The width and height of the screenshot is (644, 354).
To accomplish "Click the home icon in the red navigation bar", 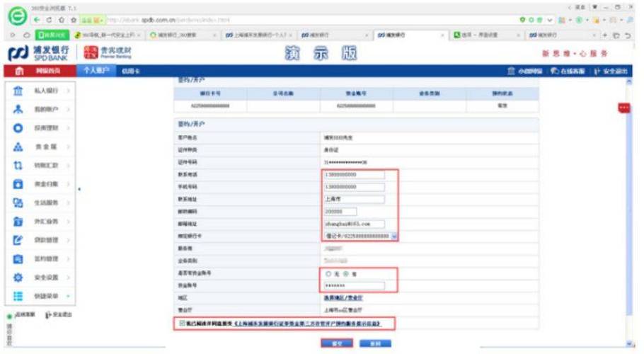I will pos(19,71).
